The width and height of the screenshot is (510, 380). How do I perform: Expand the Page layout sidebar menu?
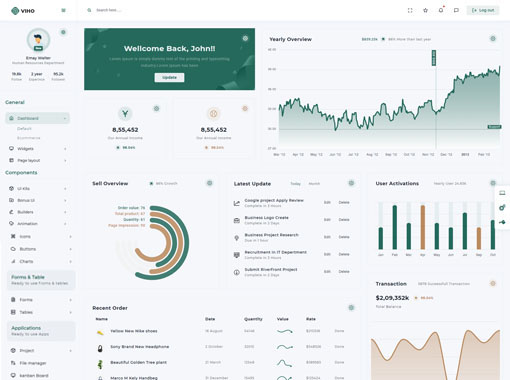pos(37,160)
